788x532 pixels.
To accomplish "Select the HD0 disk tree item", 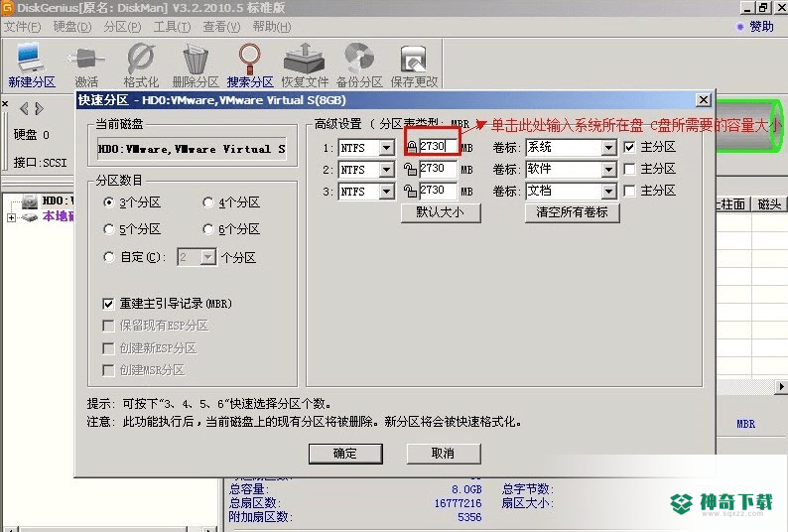I will 58,201.
